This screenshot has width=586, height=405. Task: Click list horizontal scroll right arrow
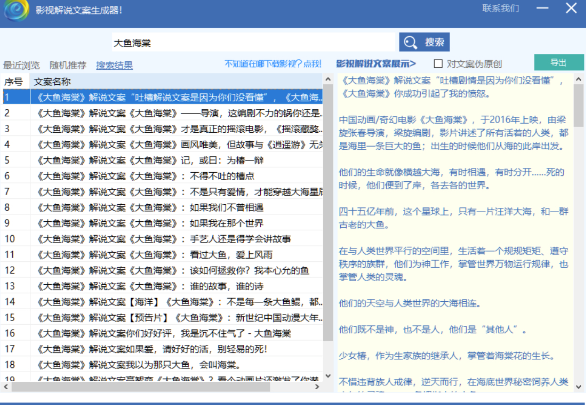click(x=317, y=387)
